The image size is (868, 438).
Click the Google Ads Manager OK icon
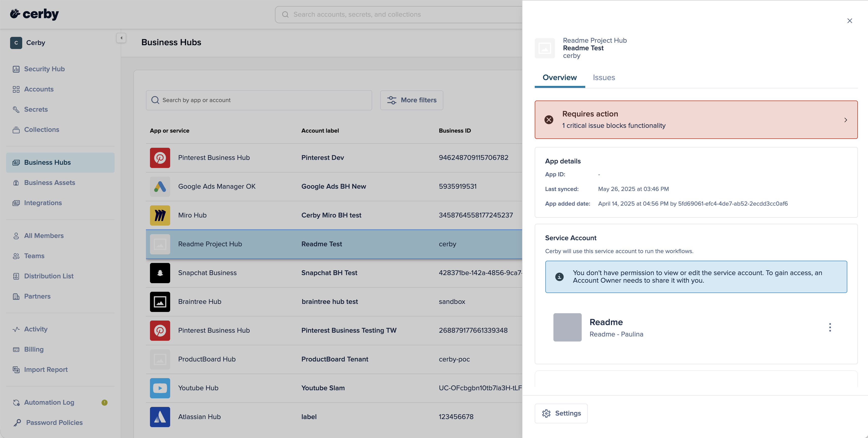click(x=160, y=186)
